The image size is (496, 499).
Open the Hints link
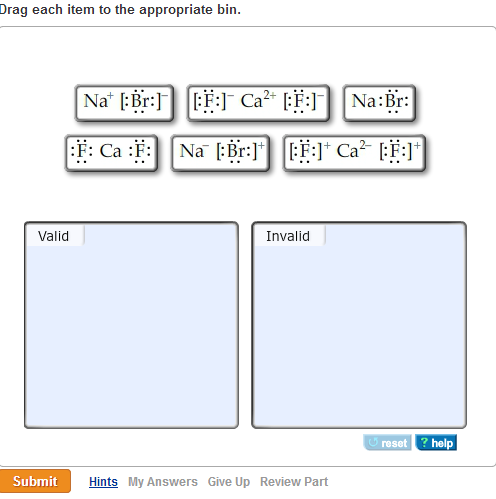[103, 482]
